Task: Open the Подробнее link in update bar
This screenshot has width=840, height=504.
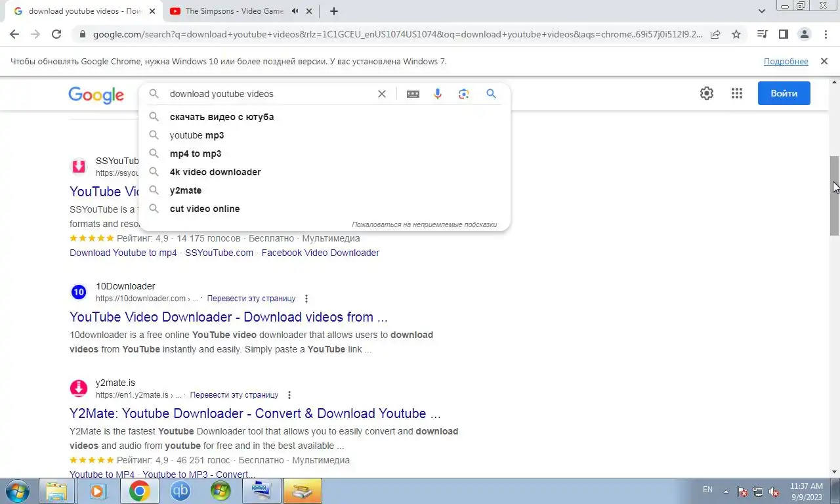Action: (786, 61)
